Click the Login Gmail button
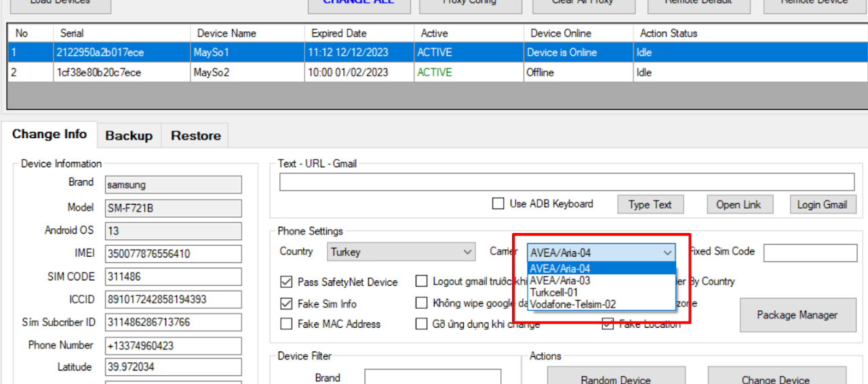Image resolution: width=868 pixels, height=384 pixels. (x=822, y=205)
